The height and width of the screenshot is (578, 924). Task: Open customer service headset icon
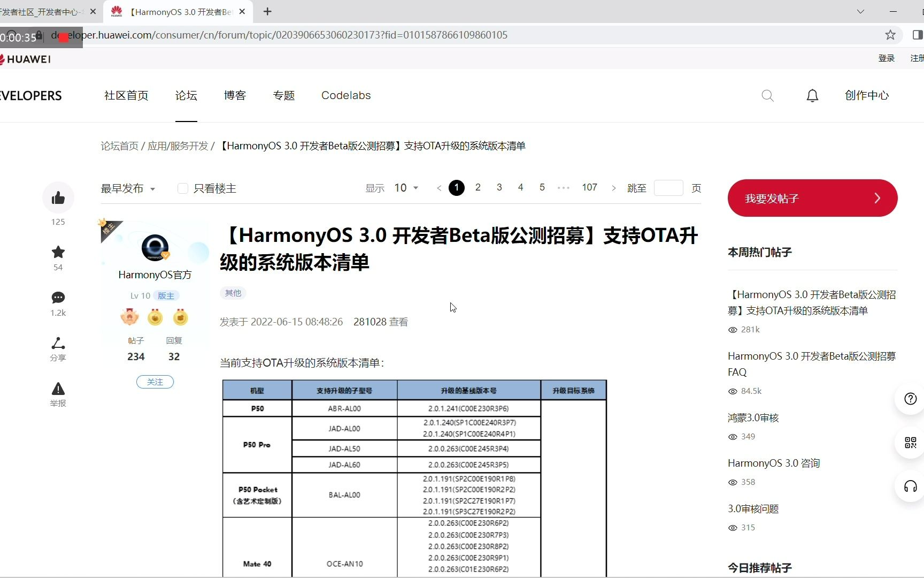point(910,486)
